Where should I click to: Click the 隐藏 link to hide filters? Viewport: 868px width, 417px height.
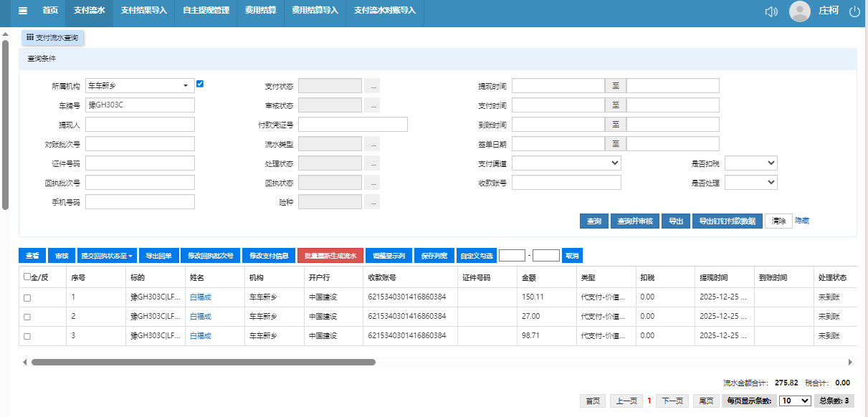point(802,221)
